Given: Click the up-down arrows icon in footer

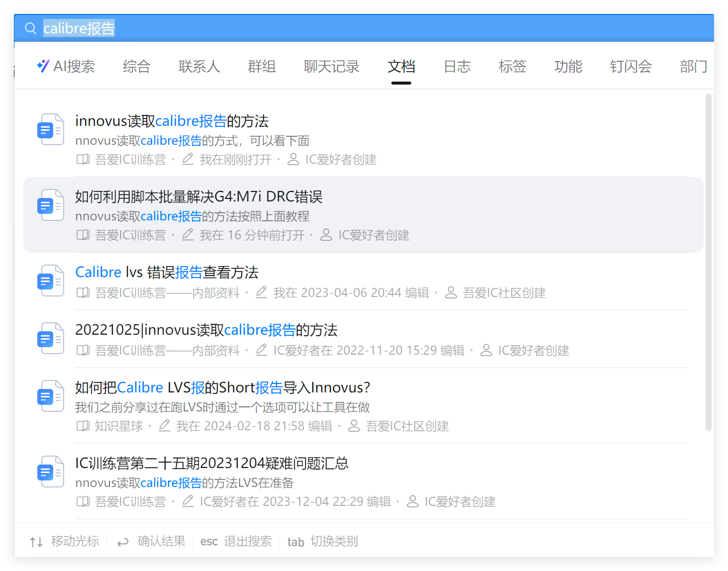Looking at the screenshot, I should (x=36, y=542).
